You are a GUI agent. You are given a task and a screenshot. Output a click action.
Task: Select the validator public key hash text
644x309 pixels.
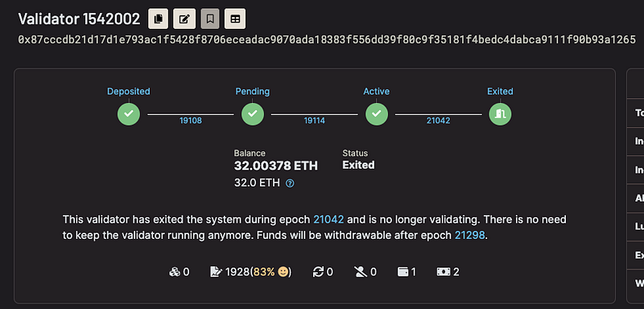pos(327,39)
